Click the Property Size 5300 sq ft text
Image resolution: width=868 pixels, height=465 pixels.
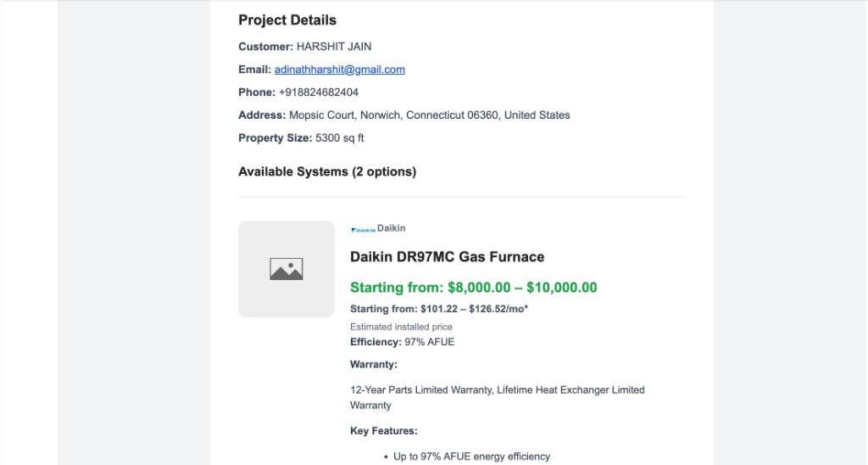tap(301, 137)
